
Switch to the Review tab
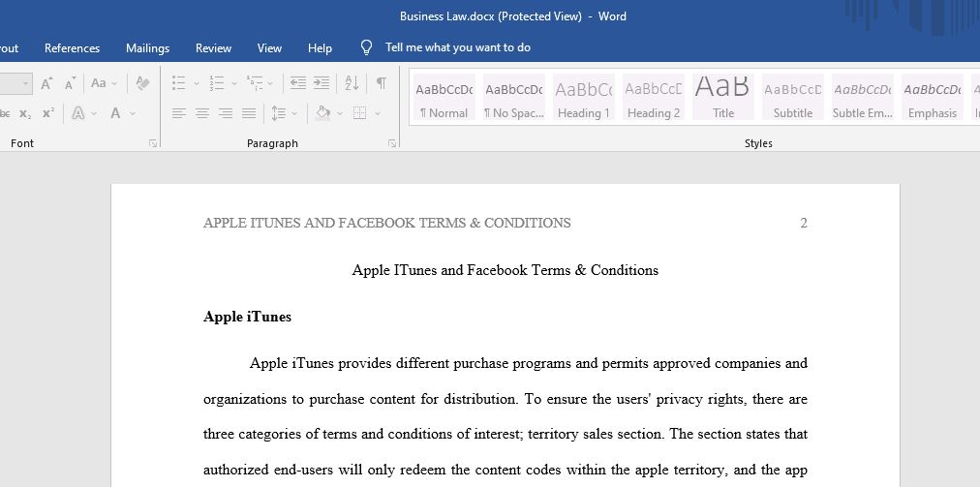coord(213,48)
